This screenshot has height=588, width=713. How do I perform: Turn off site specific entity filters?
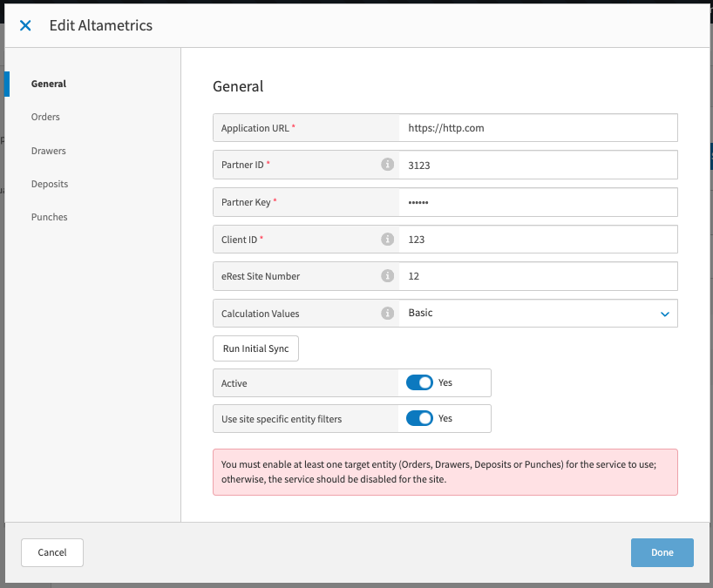click(x=419, y=418)
